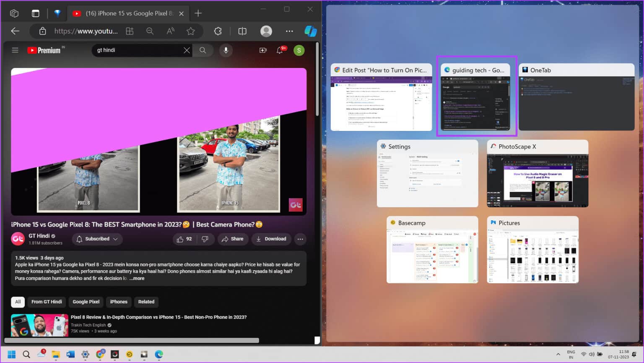Snap the PhotoScape X window thumbnail
This screenshot has height=363, width=644.
pyautogui.click(x=538, y=174)
